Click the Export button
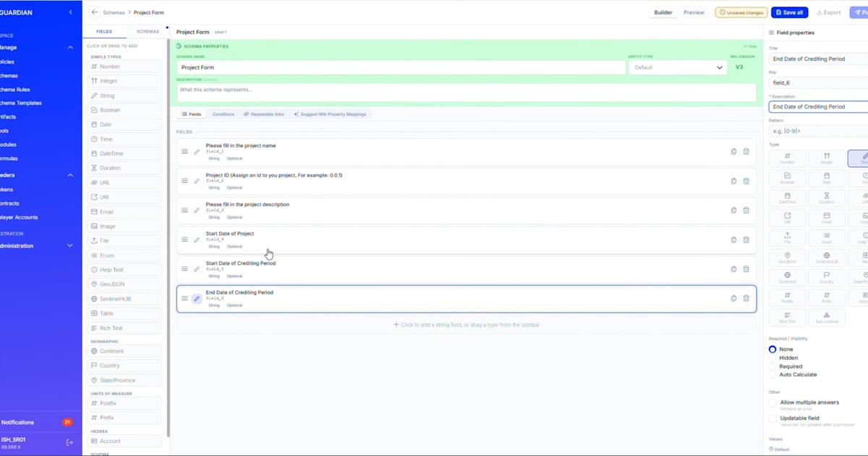 click(x=829, y=12)
